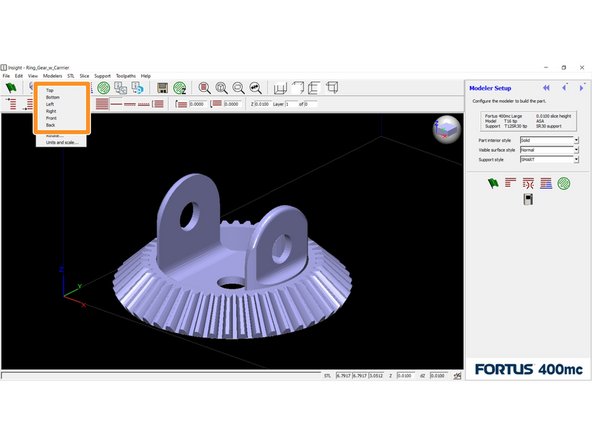
Task: Click the zoom in magnifier icon
Action: point(221,88)
